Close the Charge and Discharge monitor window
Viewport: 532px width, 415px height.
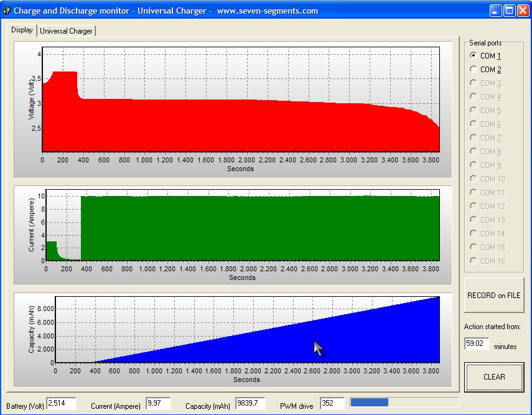(x=523, y=11)
